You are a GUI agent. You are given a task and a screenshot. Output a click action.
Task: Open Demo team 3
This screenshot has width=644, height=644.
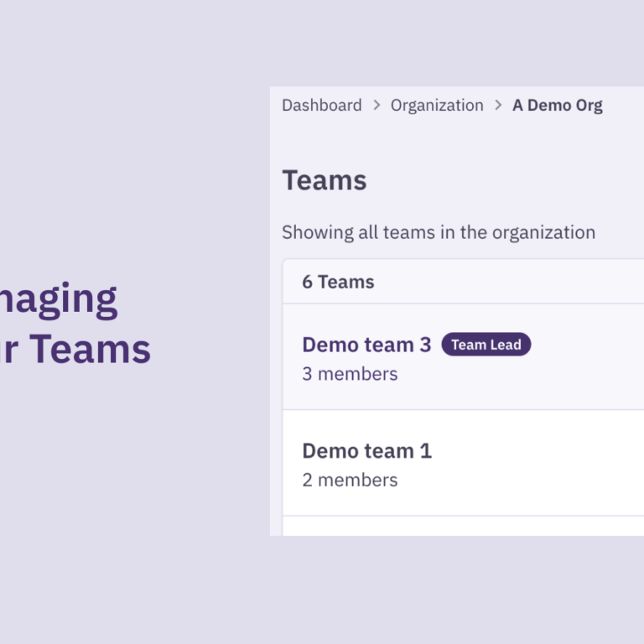366,345
